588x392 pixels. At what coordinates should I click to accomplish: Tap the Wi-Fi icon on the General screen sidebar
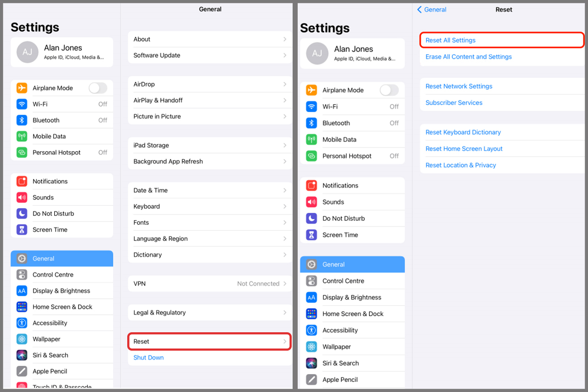click(x=22, y=104)
